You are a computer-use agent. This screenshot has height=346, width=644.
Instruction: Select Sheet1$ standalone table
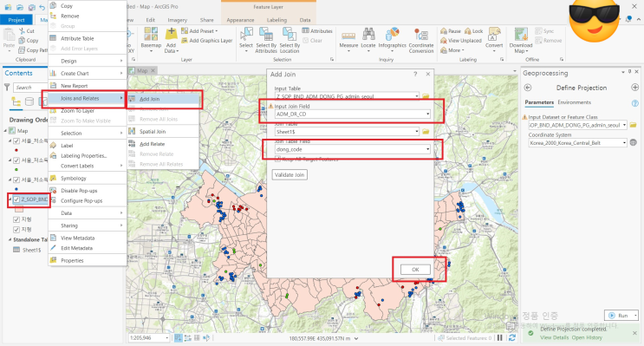(31, 250)
